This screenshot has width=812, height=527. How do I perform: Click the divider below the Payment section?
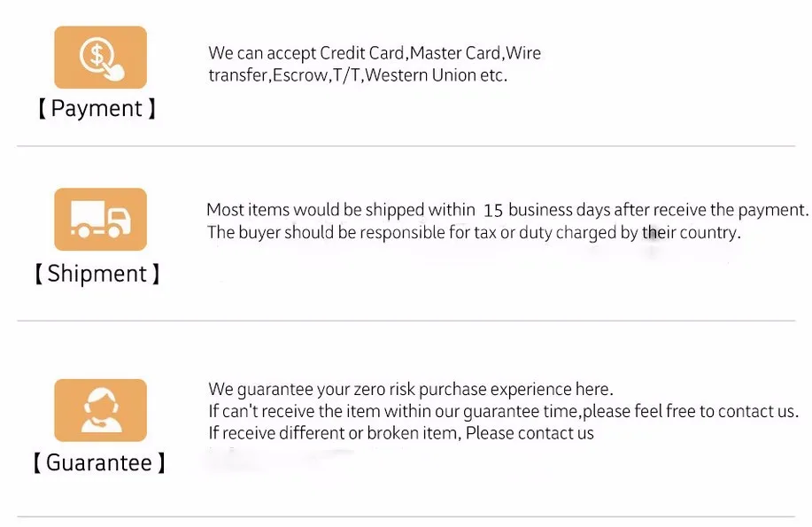406,146
